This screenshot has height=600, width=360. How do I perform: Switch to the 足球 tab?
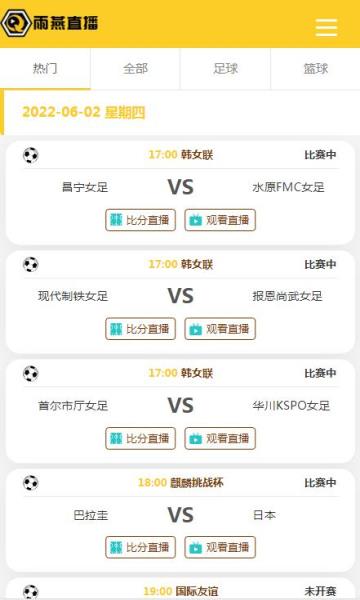pyautogui.click(x=225, y=69)
